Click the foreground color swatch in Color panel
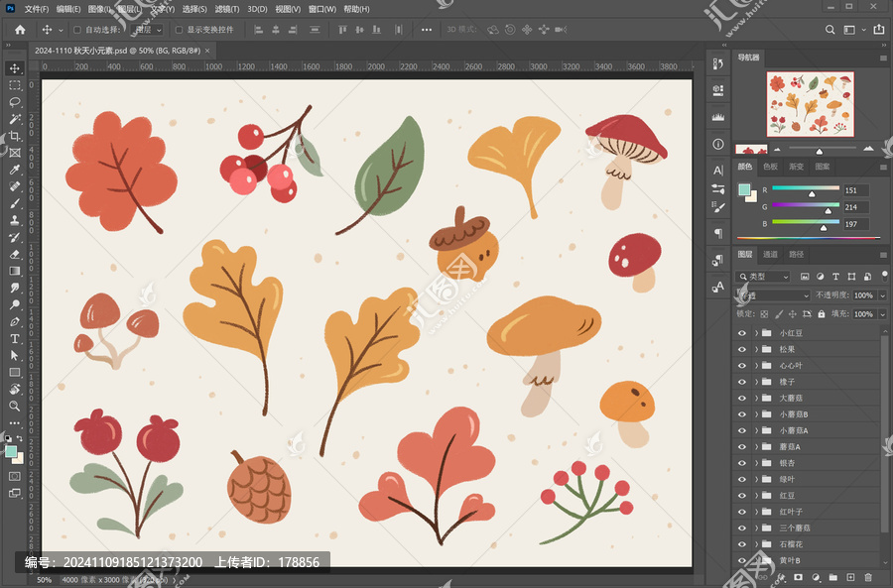Viewport: 893px width, 588px height. [x=744, y=190]
